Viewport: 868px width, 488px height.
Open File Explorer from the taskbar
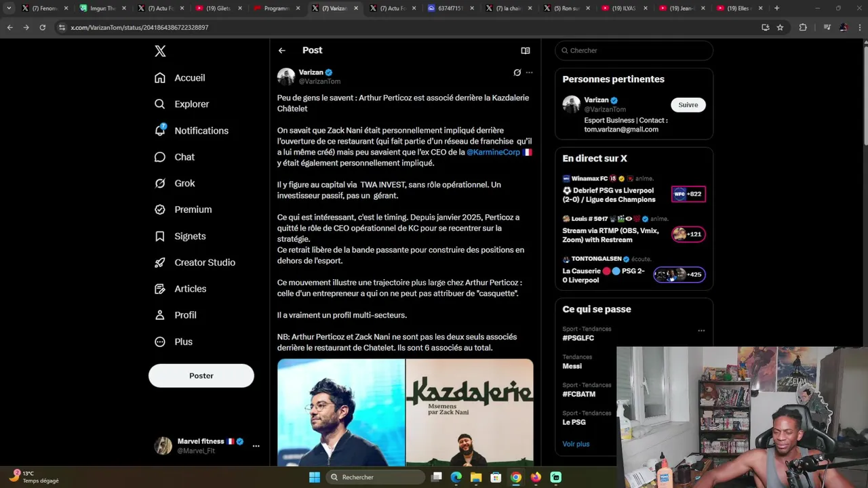(x=476, y=477)
